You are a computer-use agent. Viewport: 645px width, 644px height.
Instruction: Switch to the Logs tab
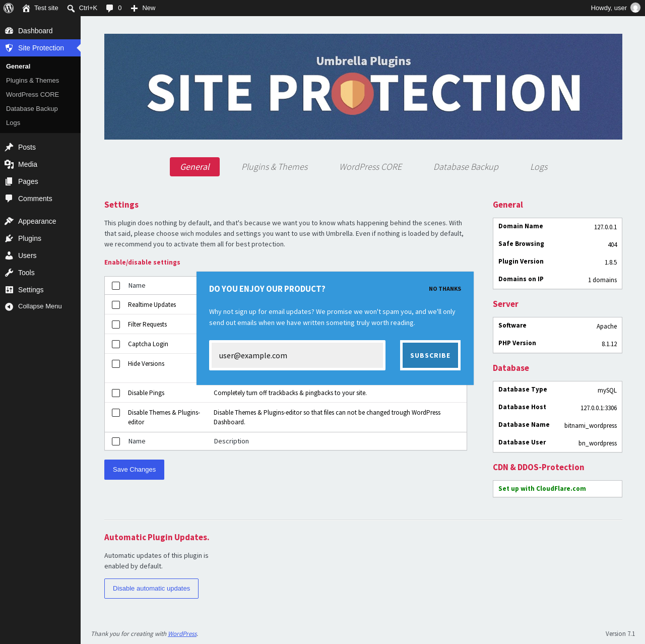pos(539,167)
